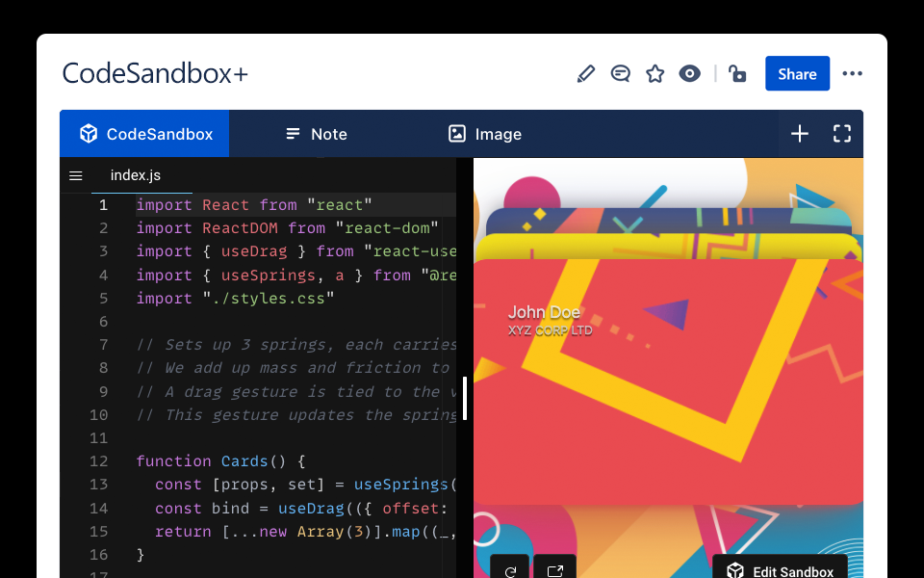Open the comments speech bubble icon
This screenshot has height=578, width=924.
[621, 74]
